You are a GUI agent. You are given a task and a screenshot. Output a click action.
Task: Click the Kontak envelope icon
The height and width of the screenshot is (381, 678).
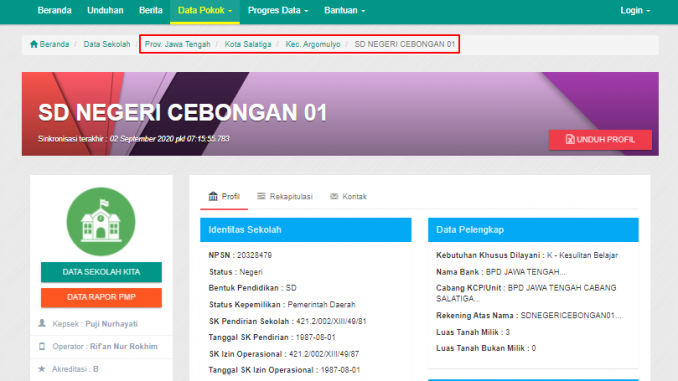[334, 196]
